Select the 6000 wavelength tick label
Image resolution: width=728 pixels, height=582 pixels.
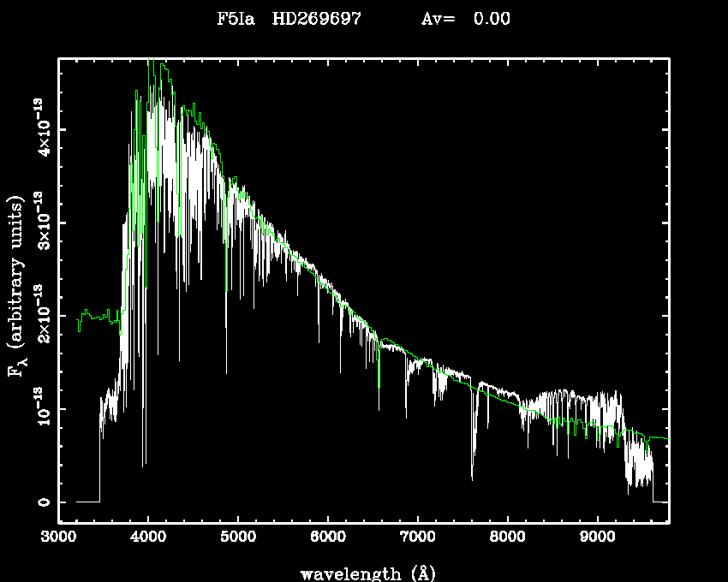[327, 537]
